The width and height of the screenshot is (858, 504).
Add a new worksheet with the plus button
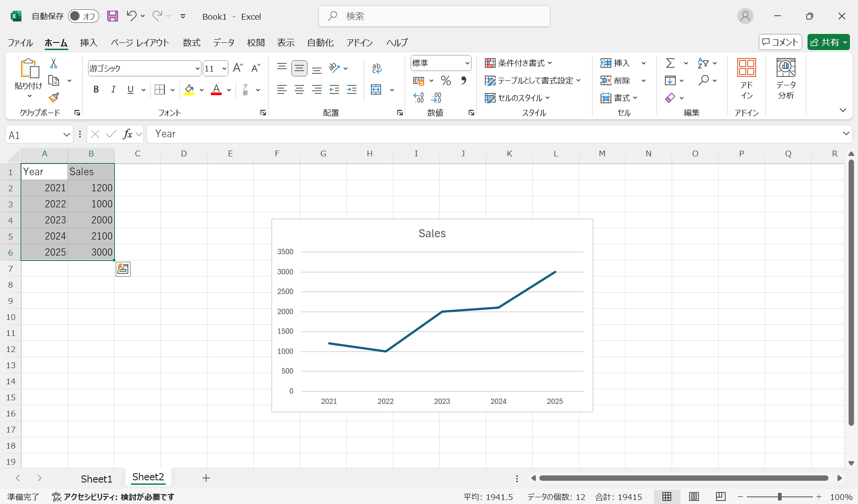206,478
